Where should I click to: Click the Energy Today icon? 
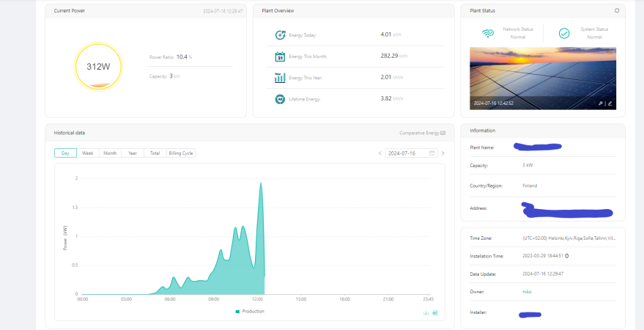280,35
